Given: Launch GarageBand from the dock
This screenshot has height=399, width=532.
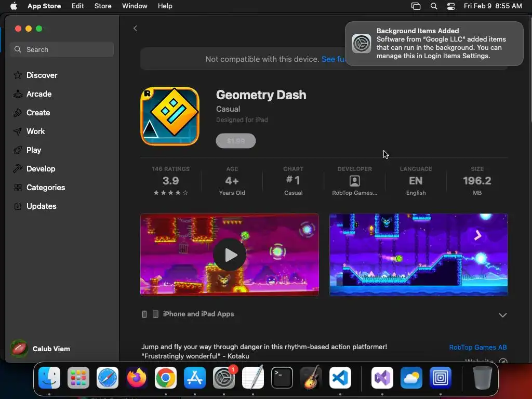Looking at the screenshot, I should [x=311, y=378].
